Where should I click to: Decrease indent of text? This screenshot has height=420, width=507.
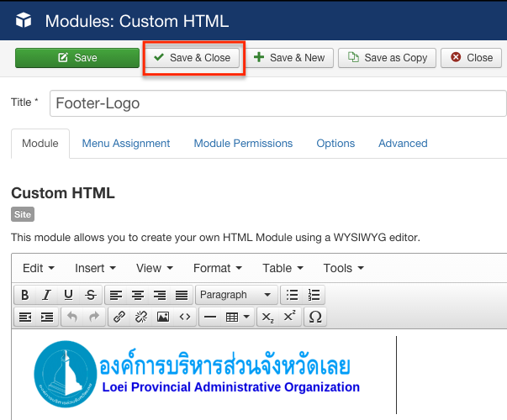pyautogui.click(x=25, y=318)
